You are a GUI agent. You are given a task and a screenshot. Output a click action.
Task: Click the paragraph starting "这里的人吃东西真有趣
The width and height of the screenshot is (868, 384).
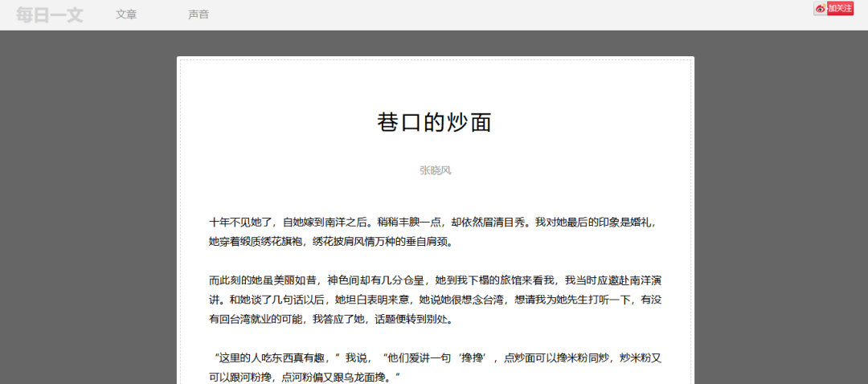pyautogui.click(x=435, y=367)
